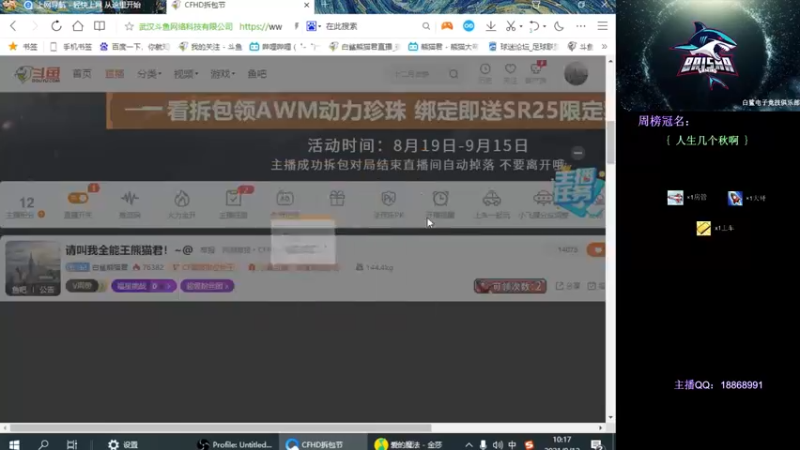Viewport: 800px width, 450px height.
Task: Switch to the CFHD拆包节 browser tab
Action: [x=240, y=6]
